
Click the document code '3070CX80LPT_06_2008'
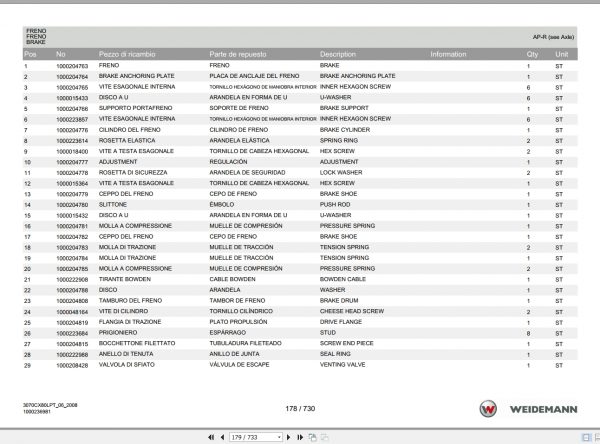tap(50, 405)
